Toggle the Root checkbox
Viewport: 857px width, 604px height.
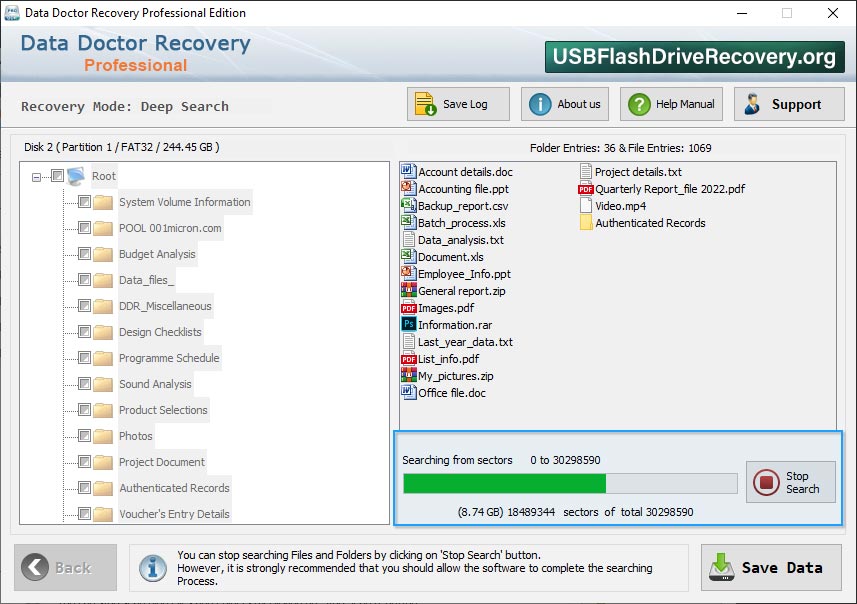tap(57, 175)
